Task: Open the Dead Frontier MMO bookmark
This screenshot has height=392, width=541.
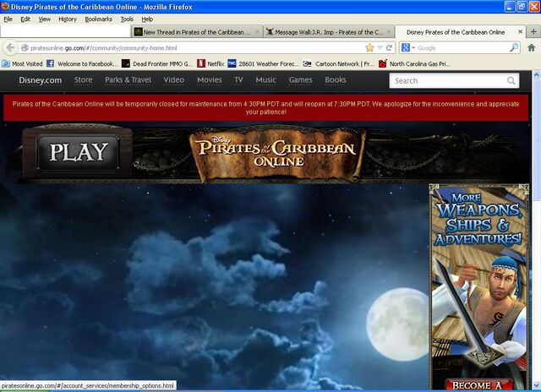Action: (157, 63)
